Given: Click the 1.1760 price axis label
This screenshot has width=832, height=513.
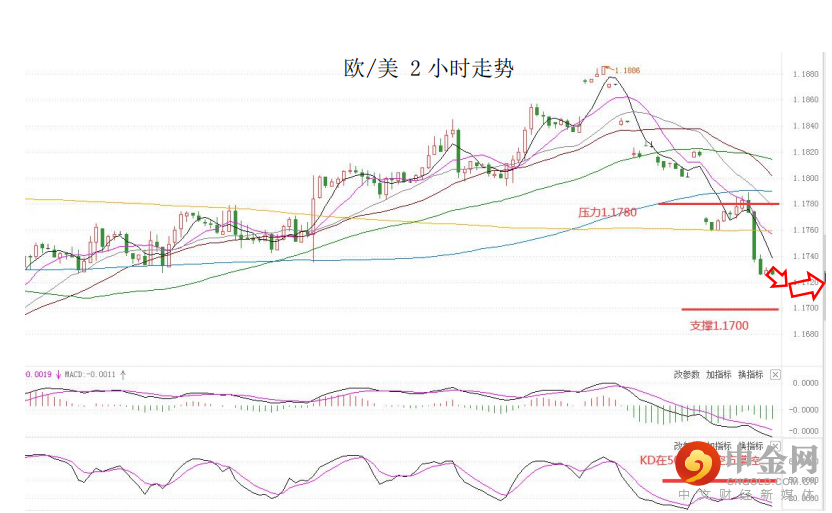Looking at the screenshot, I should click(x=805, y=230).
